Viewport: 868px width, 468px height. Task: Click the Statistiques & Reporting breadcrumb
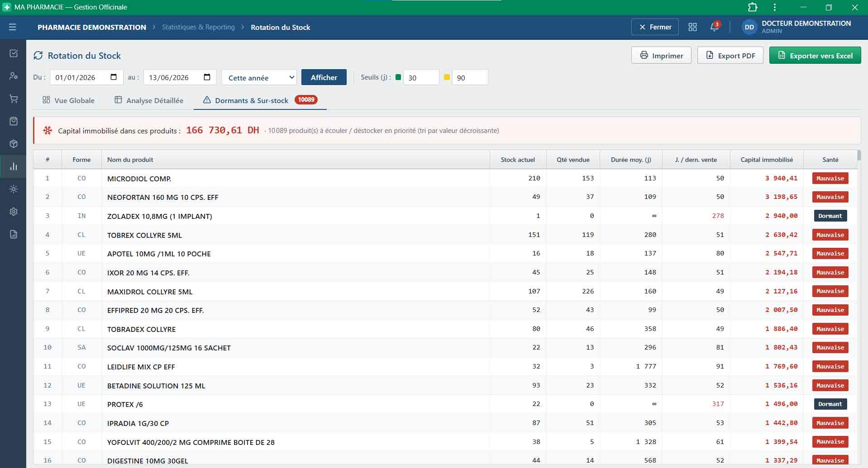click(x=198, y=27)
